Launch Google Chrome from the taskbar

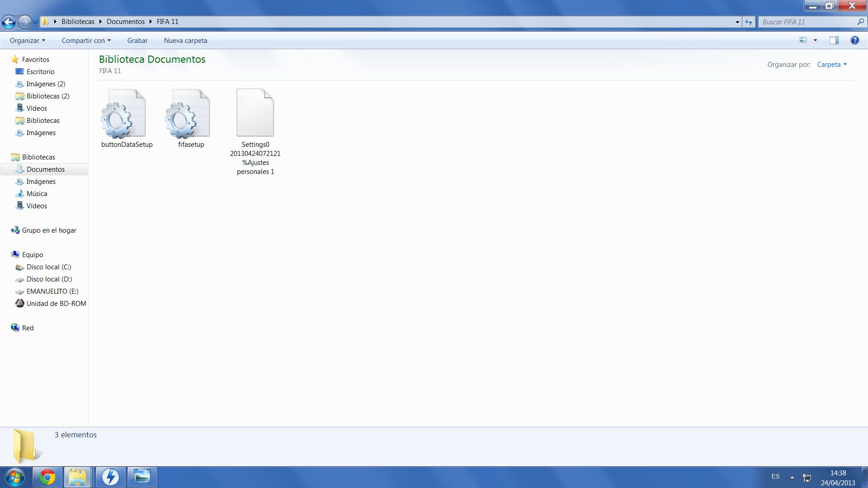[x=47, y=477]
